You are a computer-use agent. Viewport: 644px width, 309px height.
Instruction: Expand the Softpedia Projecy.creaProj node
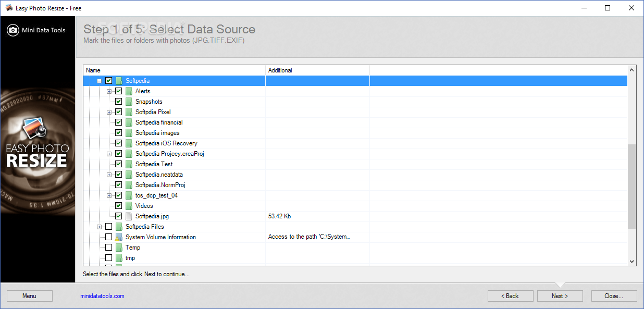tap(109, 154)
